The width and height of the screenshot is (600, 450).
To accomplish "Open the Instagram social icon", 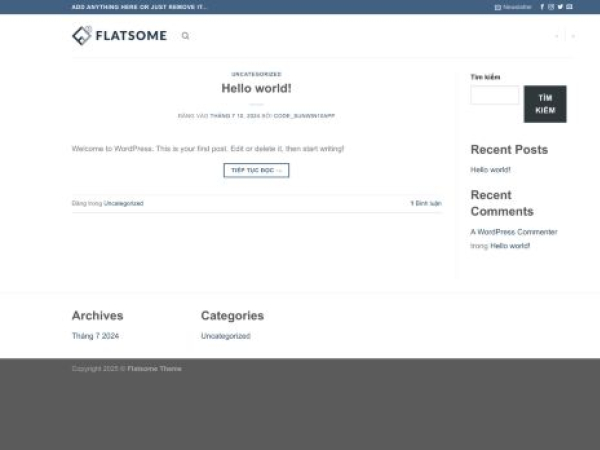I will tap(551, 7).
